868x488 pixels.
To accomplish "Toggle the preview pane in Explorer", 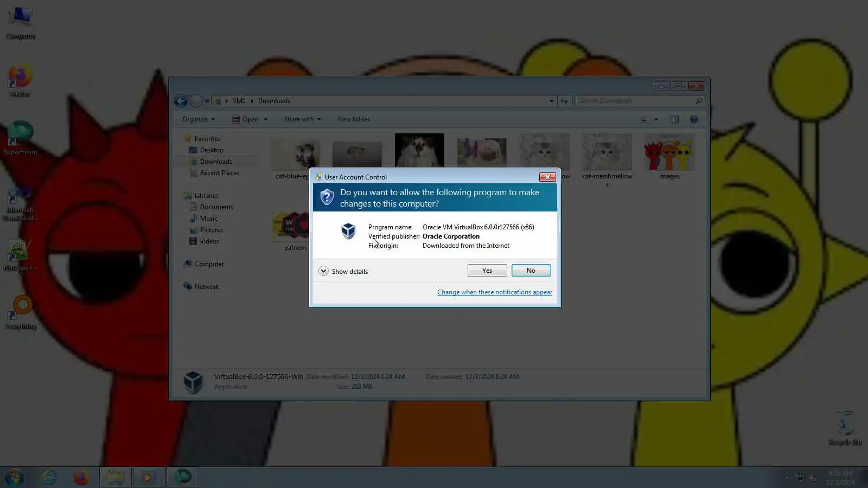I will pos(674,119).
